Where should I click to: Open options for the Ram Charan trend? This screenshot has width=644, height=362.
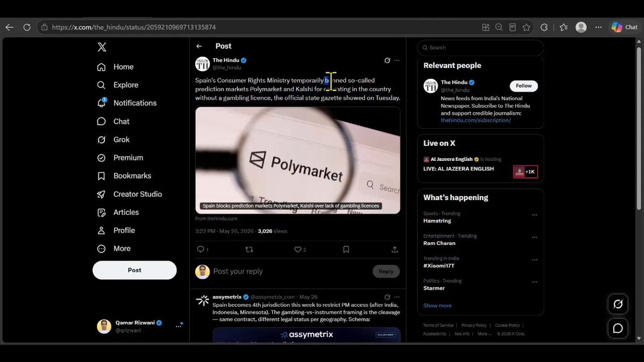(x=535, y=237)
